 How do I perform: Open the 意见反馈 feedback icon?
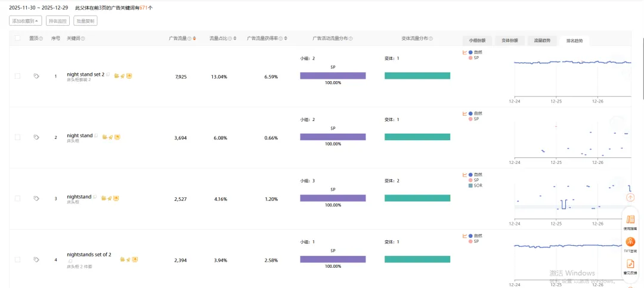(630, 264)
